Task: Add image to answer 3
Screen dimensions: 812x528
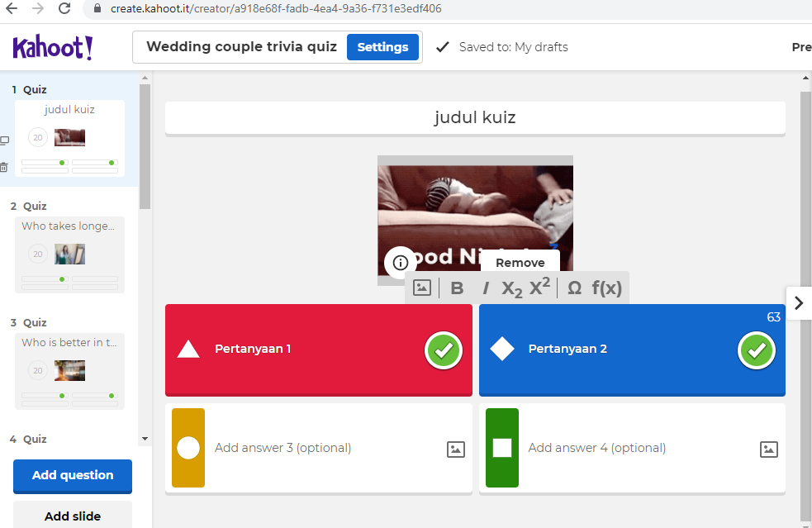Action: click(456, 450)
